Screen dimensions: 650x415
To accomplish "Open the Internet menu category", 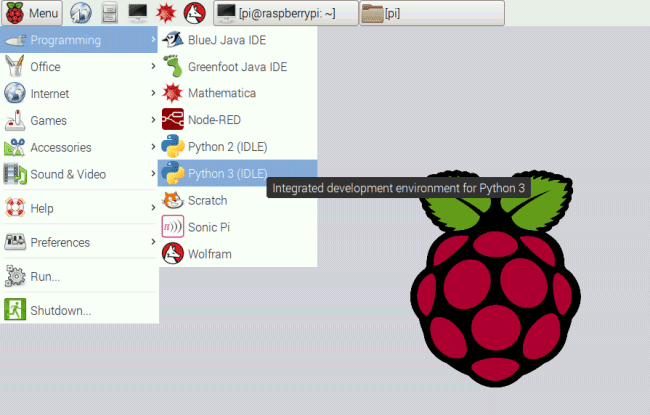I will 79,93.
